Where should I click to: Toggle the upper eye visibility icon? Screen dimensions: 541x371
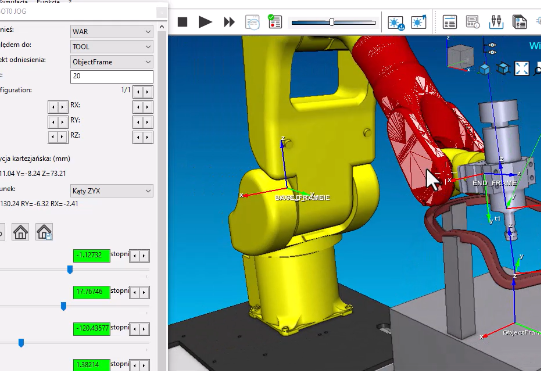tap(492, 45)
